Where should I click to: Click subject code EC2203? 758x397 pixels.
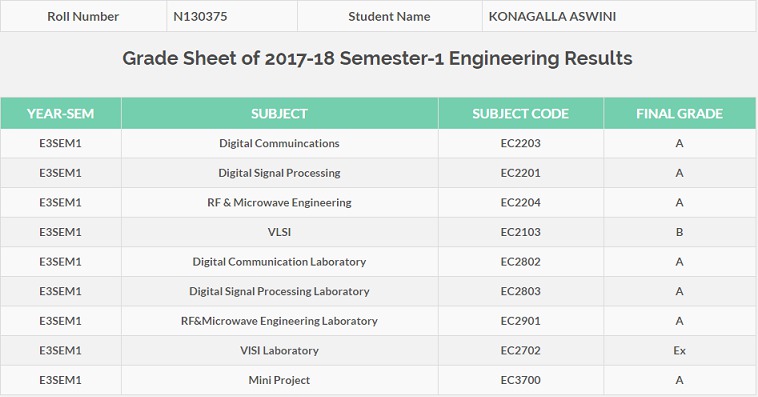coord(521,143)
